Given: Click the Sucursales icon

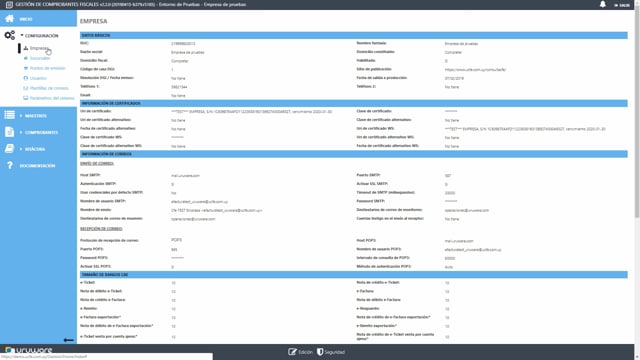Looking at the screenshot, I should (x=26, y=58).
